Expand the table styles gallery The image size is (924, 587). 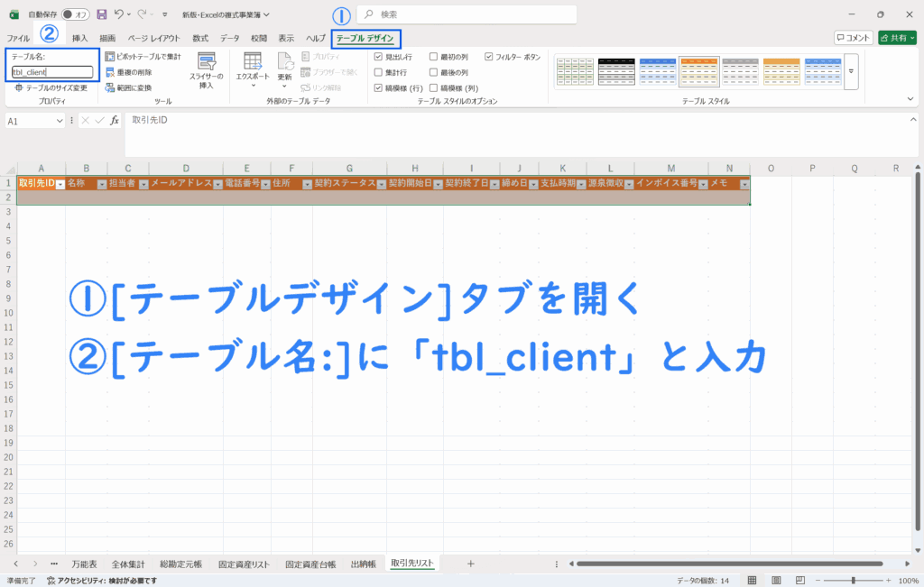coord(851,71)
